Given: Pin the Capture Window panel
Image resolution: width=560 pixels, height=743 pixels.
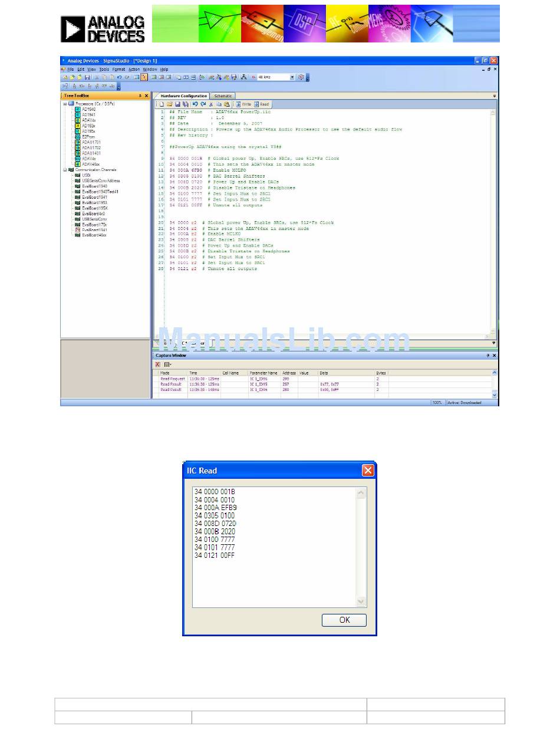Looking at the screenshot, I should coord(487,356).
